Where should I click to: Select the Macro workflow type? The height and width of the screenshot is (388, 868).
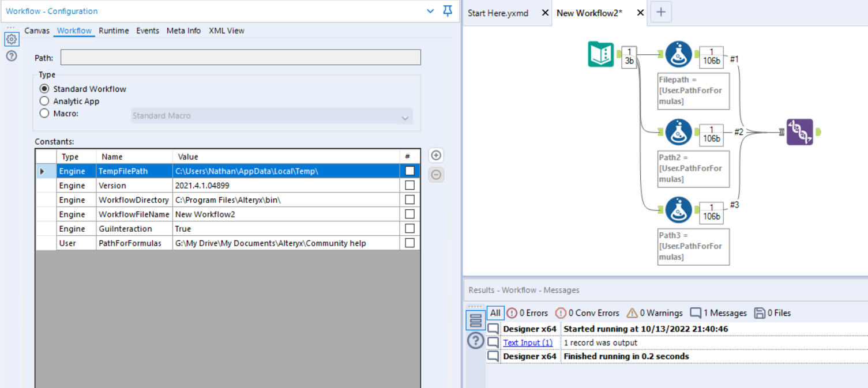[x=43, y=113]
